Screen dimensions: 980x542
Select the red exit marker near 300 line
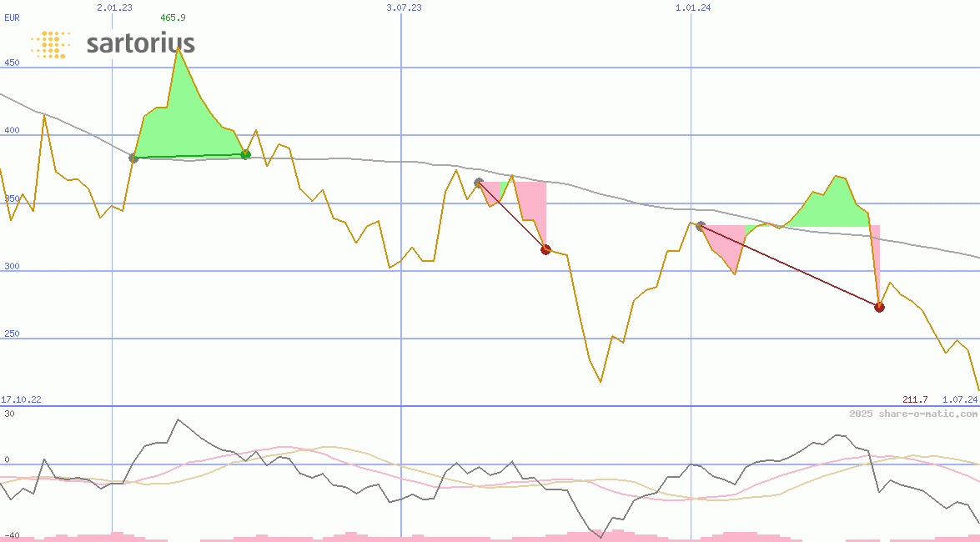pyautogui.click(x=545, y=249)
